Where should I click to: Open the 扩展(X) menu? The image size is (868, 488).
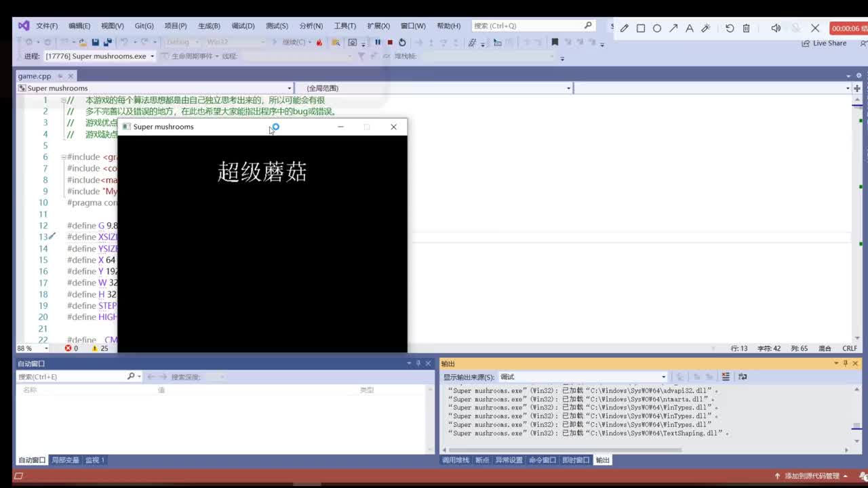point(378,26)
